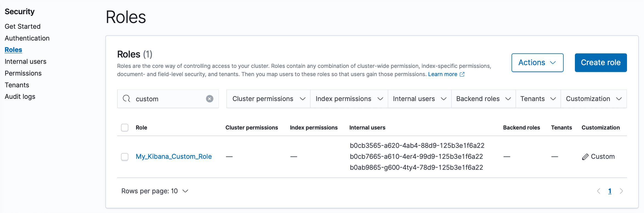Select all roles with header checkbox
The width and height of the screenshot is (644, 213).
tap(125, 128)
